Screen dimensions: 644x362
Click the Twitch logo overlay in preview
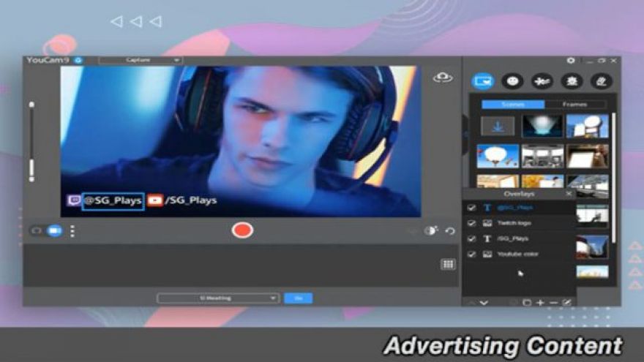[74, 200]
